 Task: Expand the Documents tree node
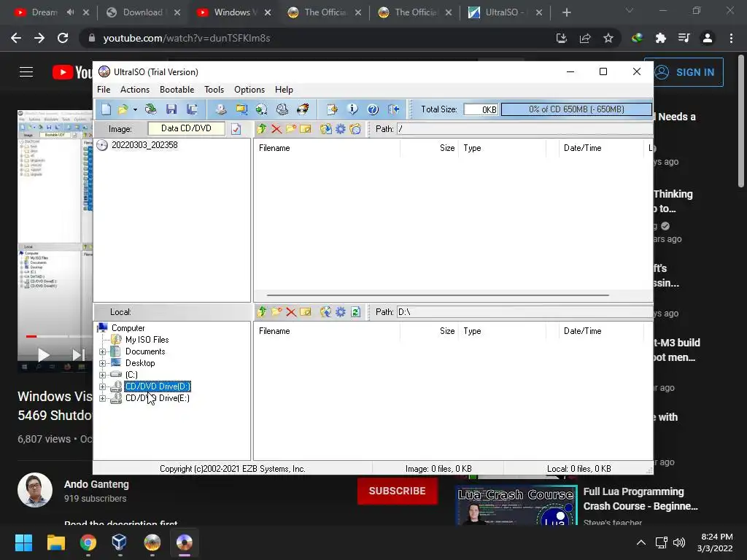[x=102, y=352]
